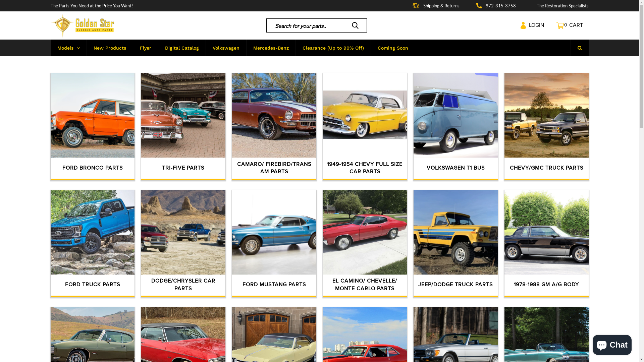
Task: Open the shopping cart icon
Action: pos(560,25)
